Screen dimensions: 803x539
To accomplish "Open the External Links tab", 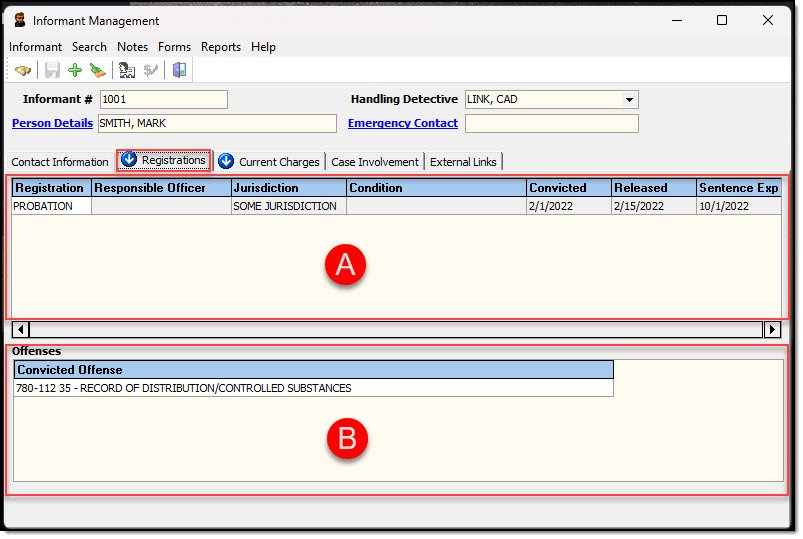I will point(463,162).
